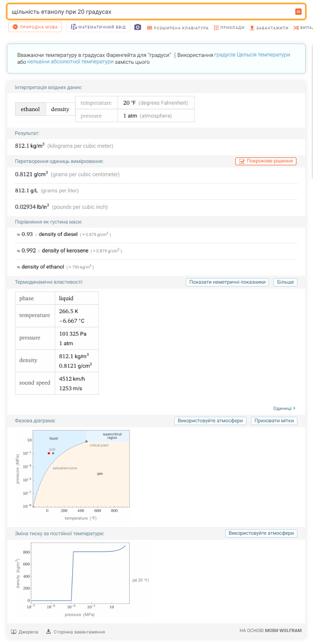Open the Examples menu item
This screenshot has height=644, width=313.
tap(229, 28)
